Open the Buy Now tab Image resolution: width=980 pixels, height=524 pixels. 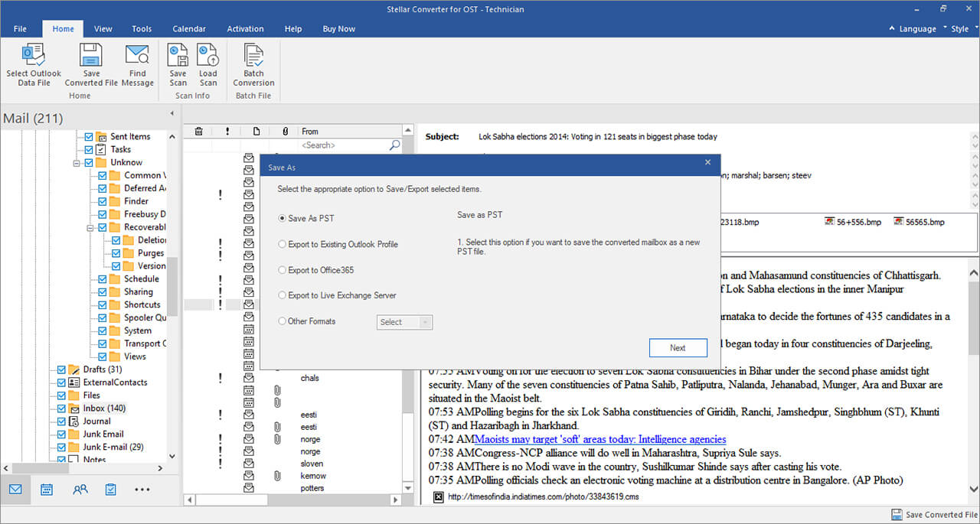pos(339,29)
